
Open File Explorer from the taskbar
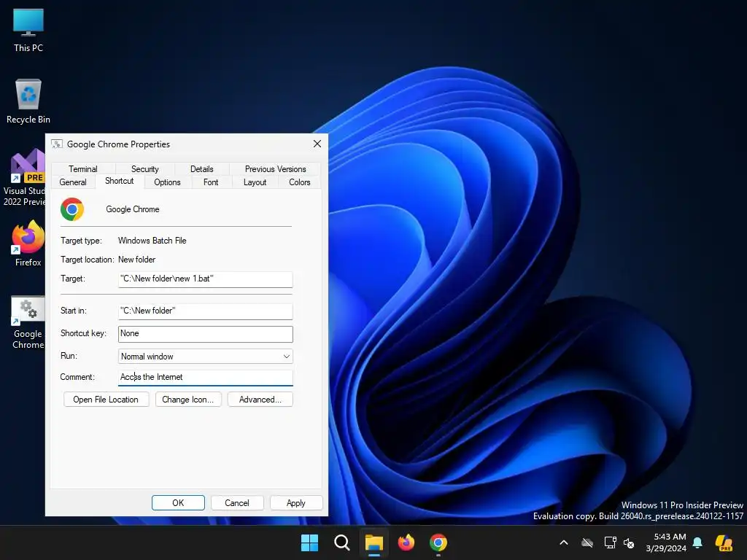click(374, 542)
